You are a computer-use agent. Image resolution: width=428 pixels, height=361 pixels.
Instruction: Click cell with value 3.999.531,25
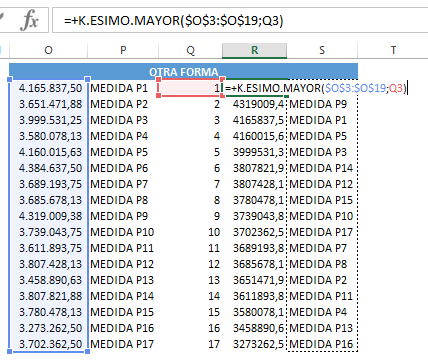tap(50, 120)
